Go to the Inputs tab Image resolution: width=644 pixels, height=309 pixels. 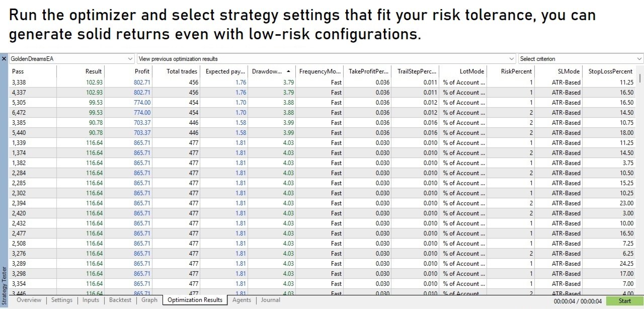pos(91,300)
